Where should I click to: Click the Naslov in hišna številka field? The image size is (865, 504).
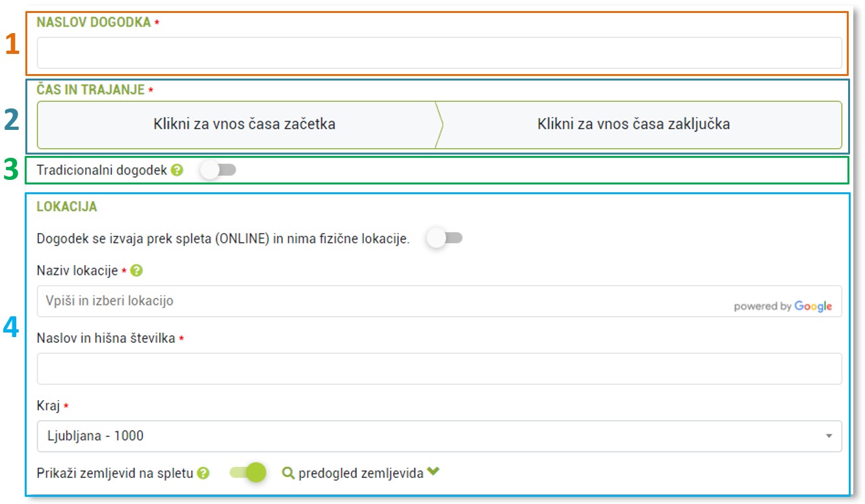click(x=439, y=369)
